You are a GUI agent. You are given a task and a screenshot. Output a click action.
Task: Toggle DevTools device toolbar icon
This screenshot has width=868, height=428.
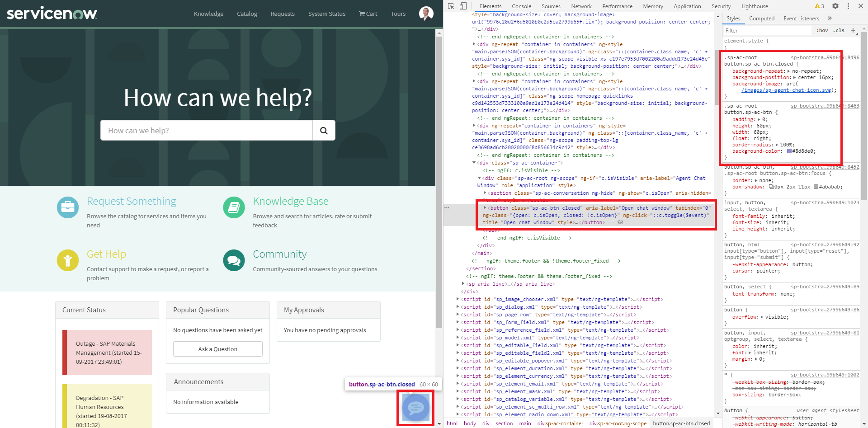[463, 6]
